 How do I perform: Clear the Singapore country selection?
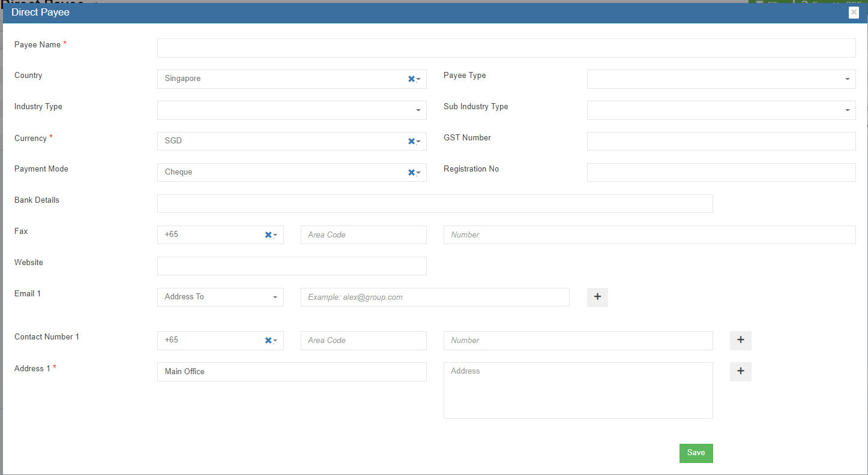click(411, 79)
